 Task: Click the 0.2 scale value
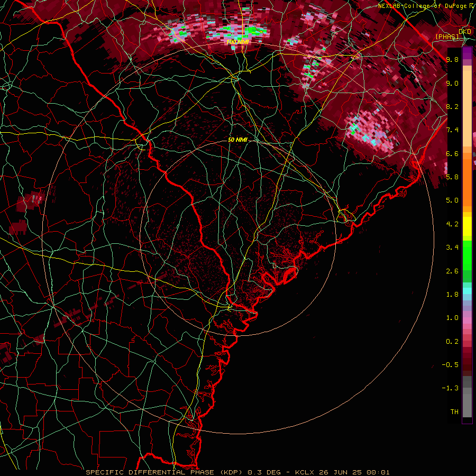[452, 341]
